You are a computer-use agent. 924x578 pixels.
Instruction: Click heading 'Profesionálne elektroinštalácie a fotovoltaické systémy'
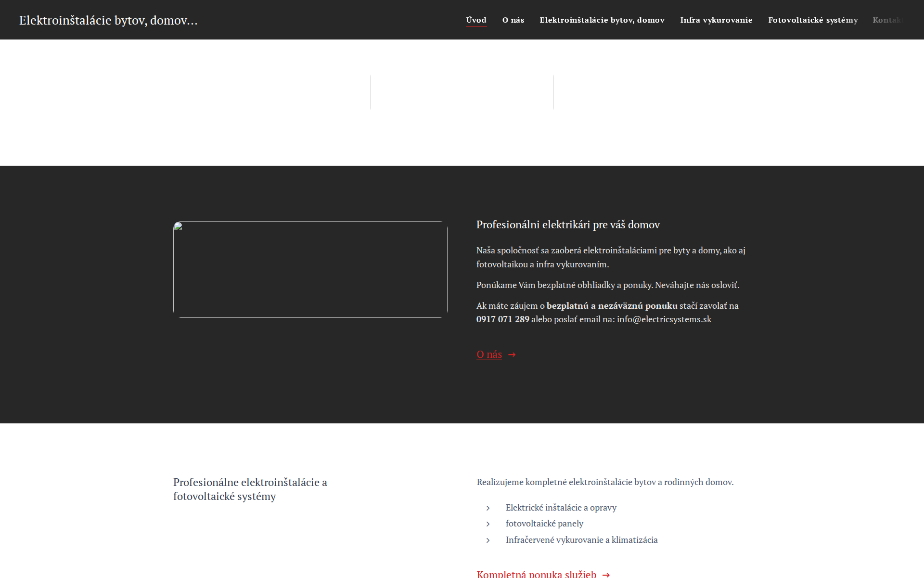pyautogui.click(x=250, y=489)
